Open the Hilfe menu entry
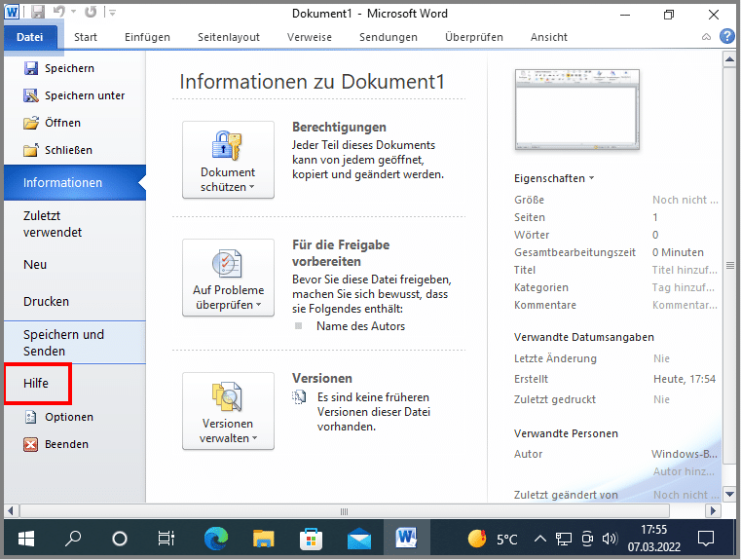Viewport: 741px width, 560px height. click(x=37, y=385)
